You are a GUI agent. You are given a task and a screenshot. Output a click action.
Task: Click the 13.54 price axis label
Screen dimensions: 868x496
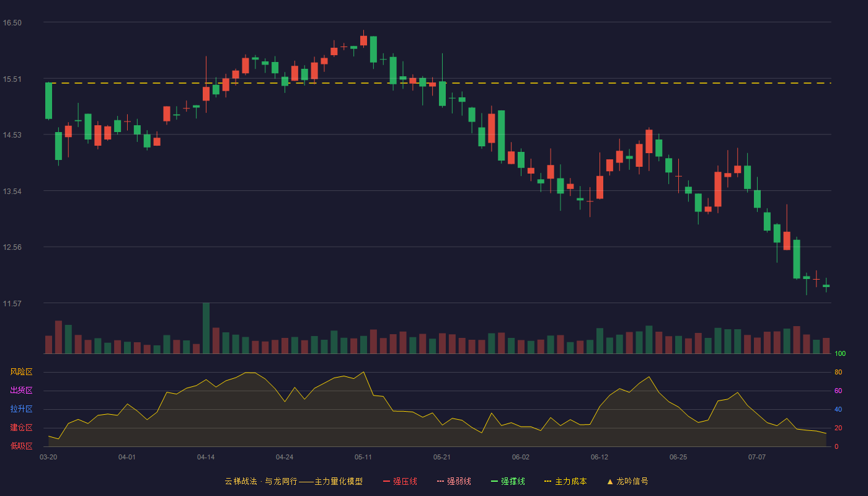click(12, 192)
